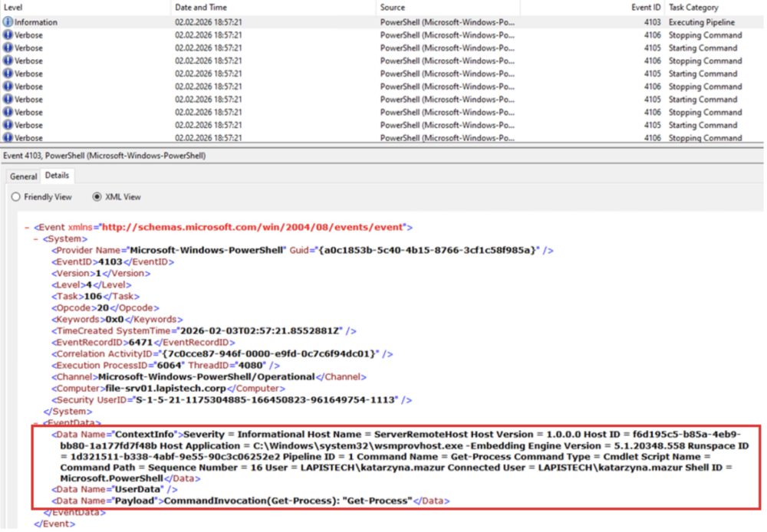Sort events by the Event ID column header
The width and height of the screenshot is (767, 532).
pyautogui.click(x=646, y=7)
